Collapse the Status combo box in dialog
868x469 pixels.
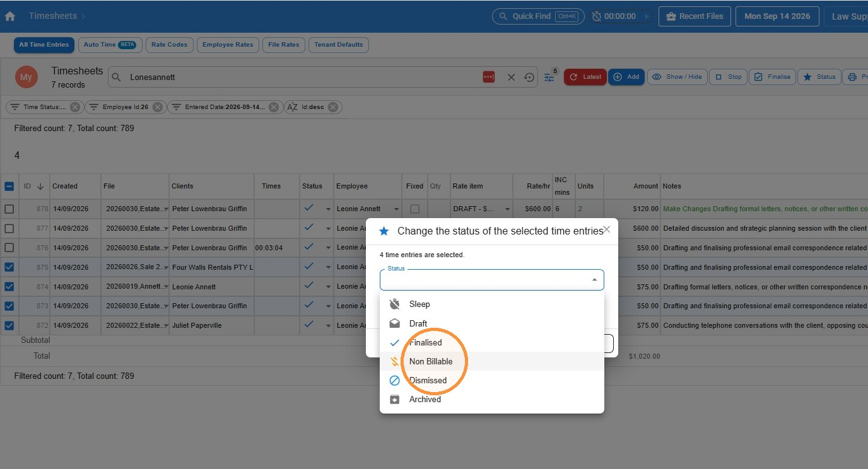pyautogui.click(x=594, y=280)
